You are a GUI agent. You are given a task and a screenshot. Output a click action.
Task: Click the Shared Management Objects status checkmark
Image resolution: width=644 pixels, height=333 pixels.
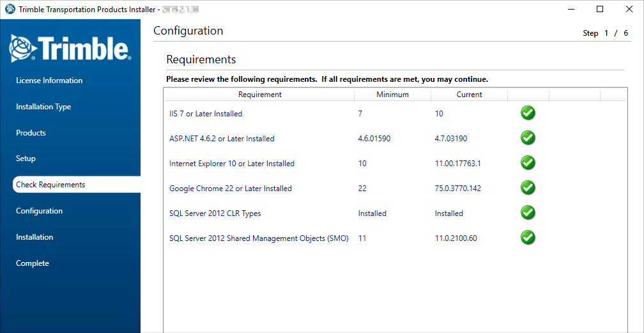coord(528,238)
